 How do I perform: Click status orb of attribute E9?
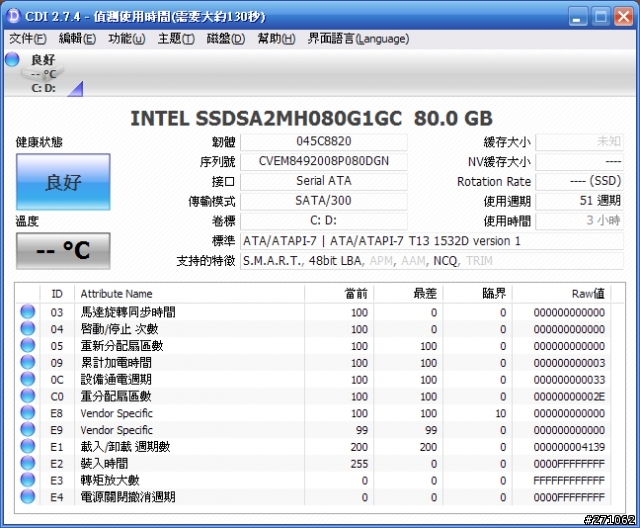(x=28, y=429)
